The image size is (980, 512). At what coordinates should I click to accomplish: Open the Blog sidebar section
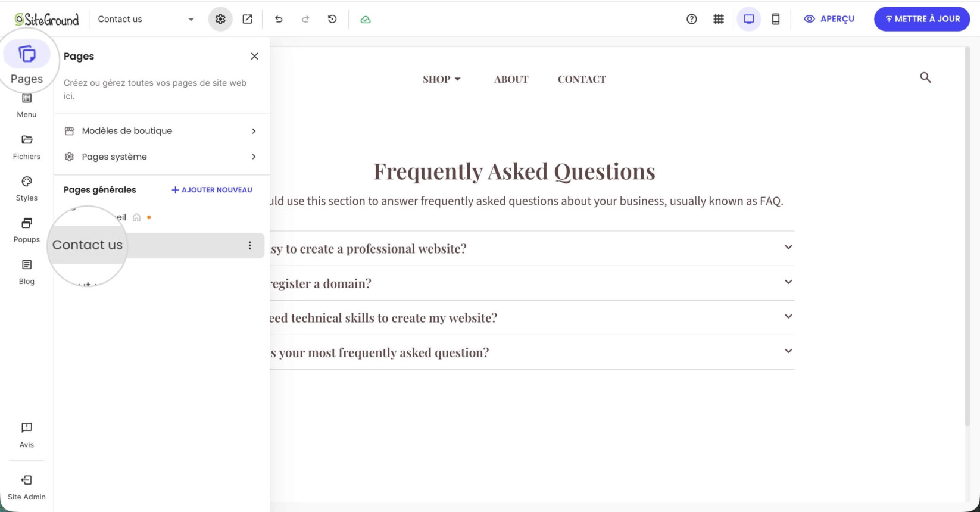27,272
